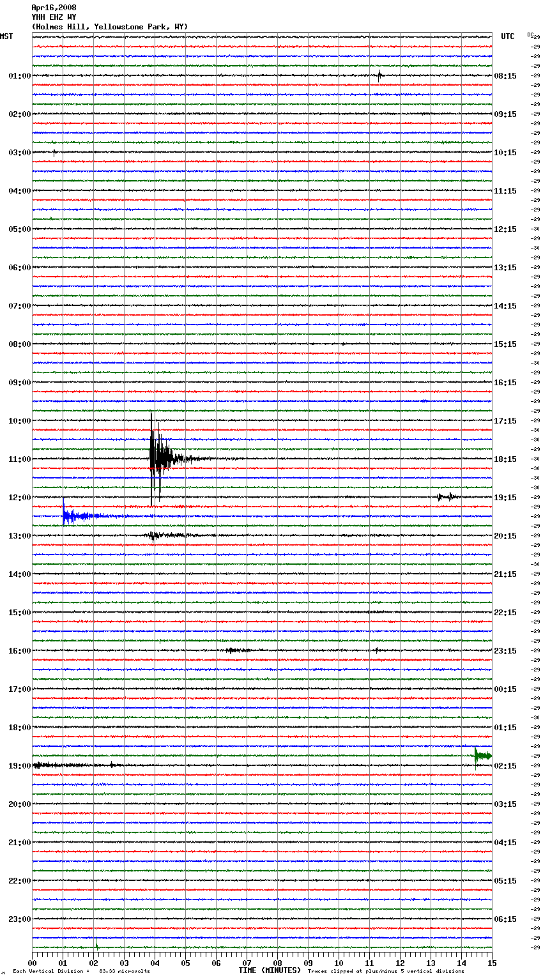The height and width of the screenshot is (980, 543).
Task: Click the black spike on the 01:00 trace
Action: (379, 75)
